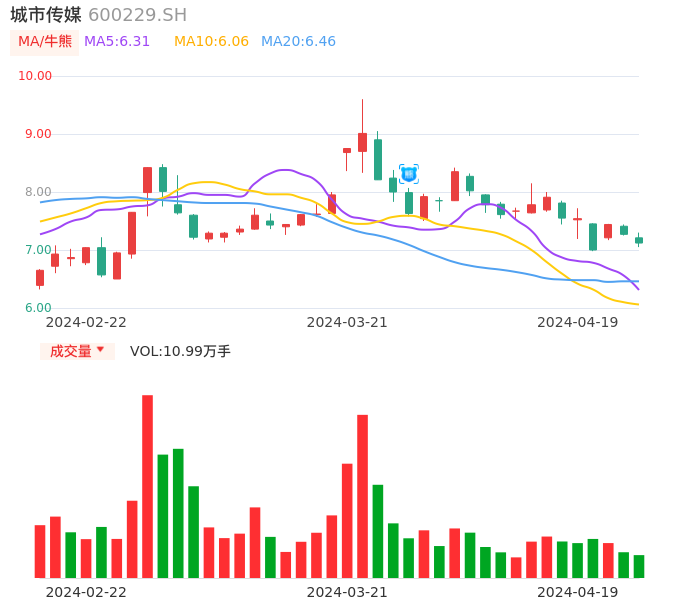This screenshot has width=686, height=606.
Task: Click the tallest red volume bar
Action: [x=147, y=486]
